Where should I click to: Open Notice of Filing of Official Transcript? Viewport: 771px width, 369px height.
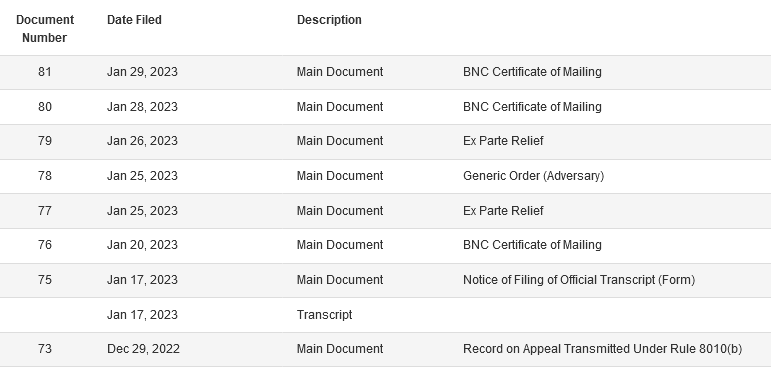pos(579,280)
